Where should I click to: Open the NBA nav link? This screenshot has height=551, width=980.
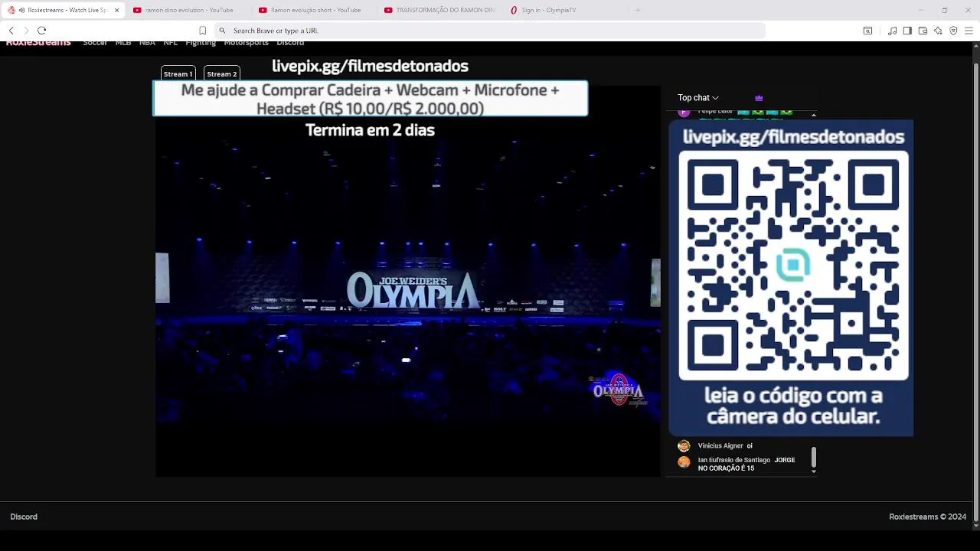point(147,43)
